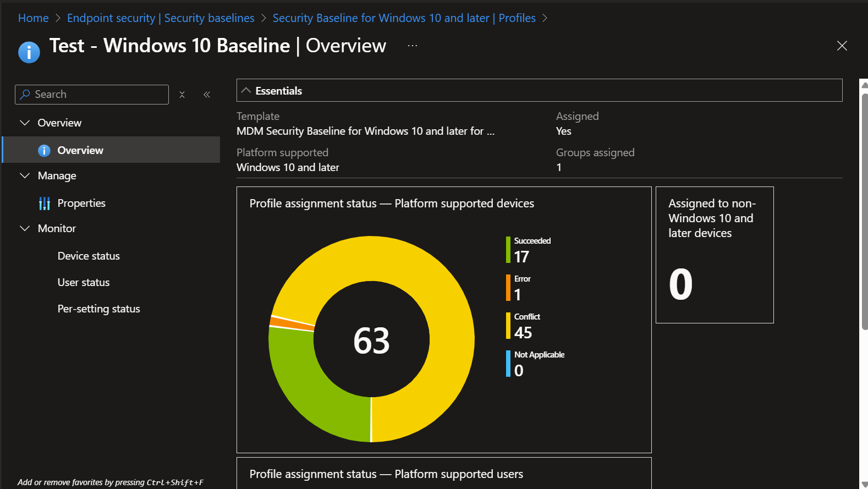Focus the sidebar Search field
868x489 pixels.
tap(92, 95)
